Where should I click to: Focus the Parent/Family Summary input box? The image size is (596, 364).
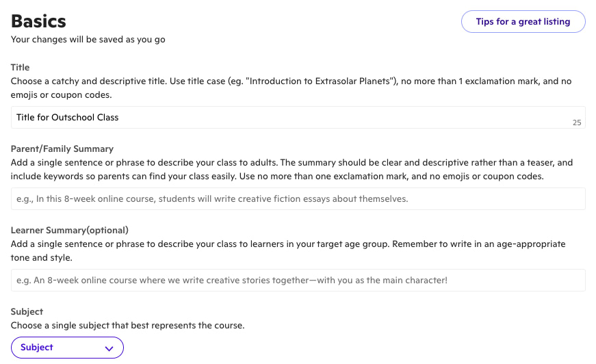[x=298, y=198]
